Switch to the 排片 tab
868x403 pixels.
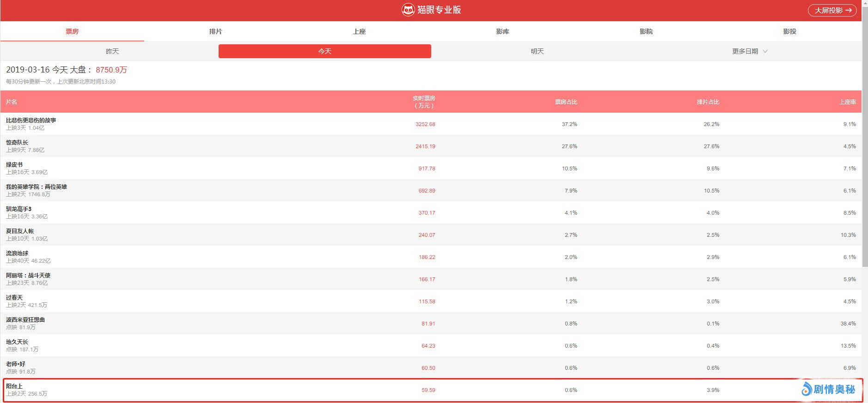[215, 31]
